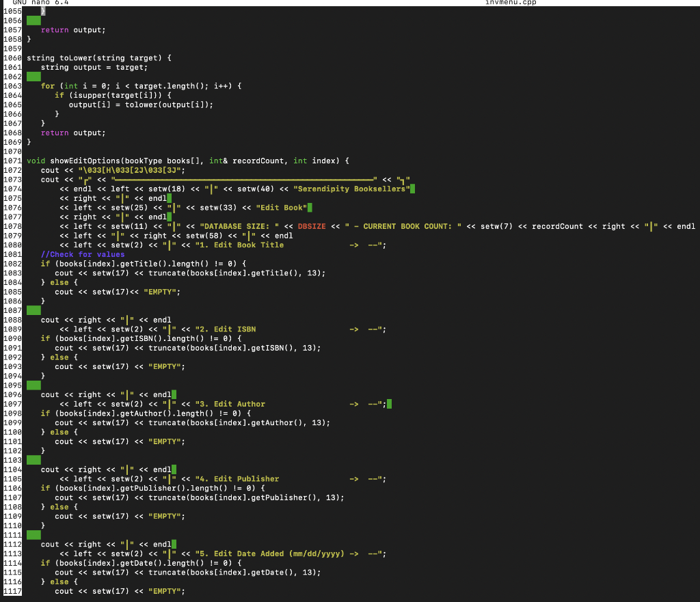Click the void keyword on line 1071
Screen dimensions: 700x602
(x=34, y=161)
